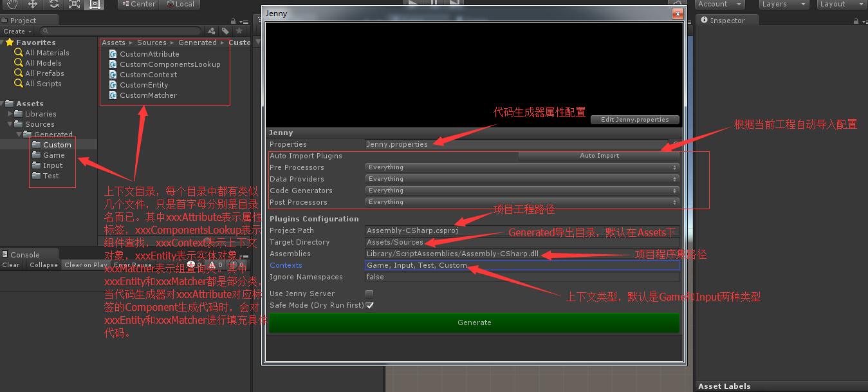Open the Project panel options menu

click(x=243, y=21)
